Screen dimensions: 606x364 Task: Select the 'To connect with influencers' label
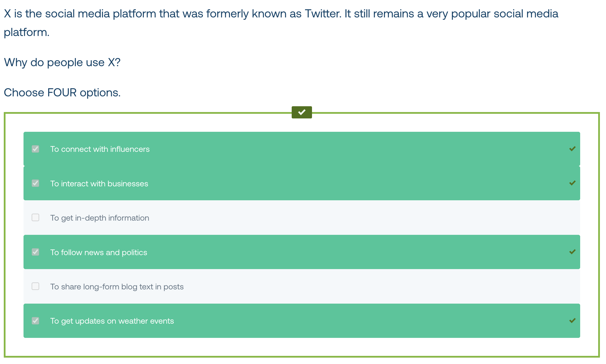click(100, 149)
